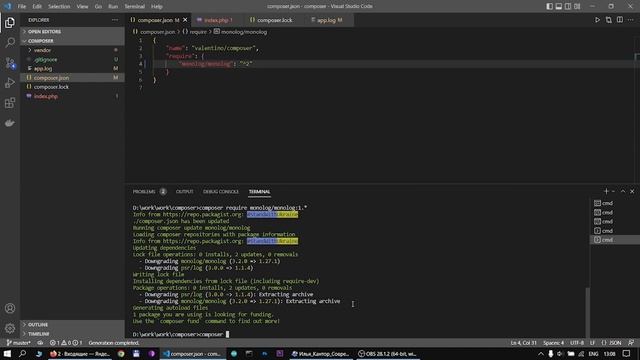640x360 pixels.
Task: Open Customize Layout icon in title bar
Action: [577, 6]
